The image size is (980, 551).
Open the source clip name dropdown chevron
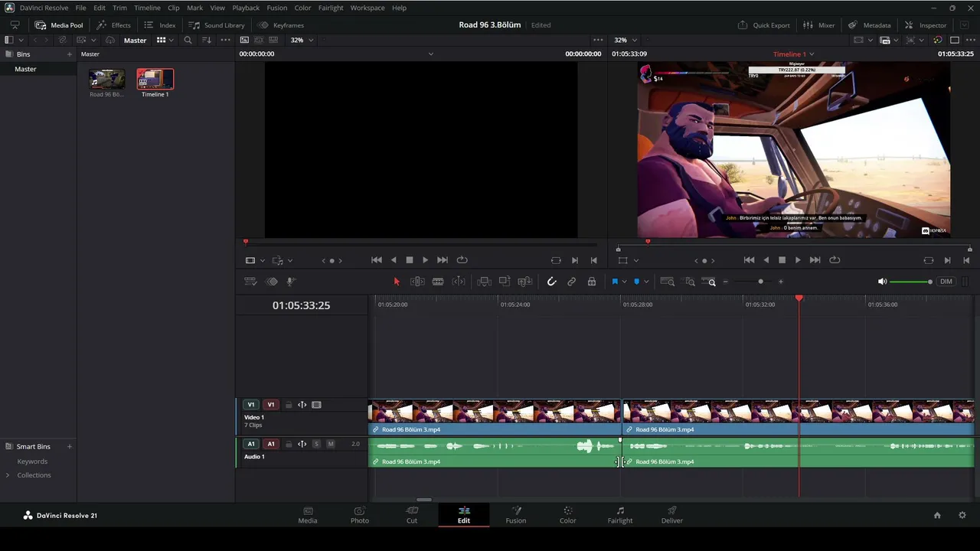(x=431, y=54)
